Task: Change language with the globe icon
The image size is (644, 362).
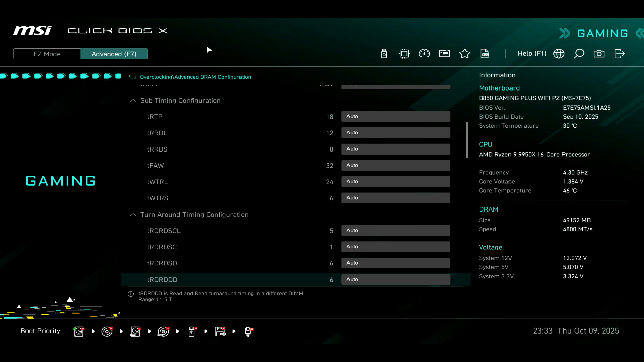Action: [x=559, y=54]
